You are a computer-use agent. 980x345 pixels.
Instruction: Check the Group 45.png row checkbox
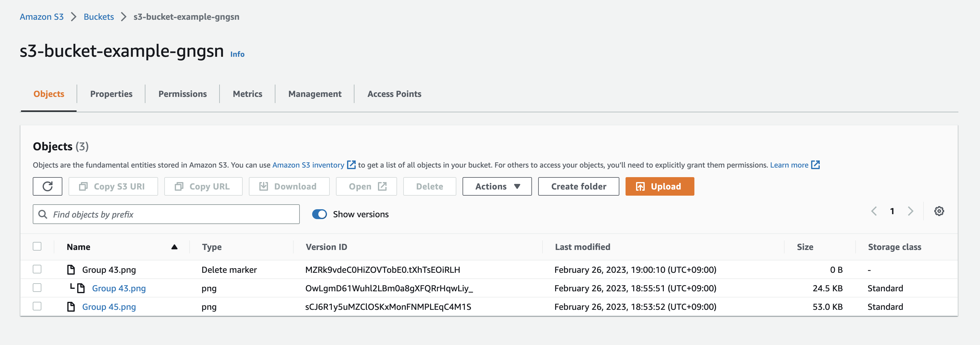click(37, 306)
